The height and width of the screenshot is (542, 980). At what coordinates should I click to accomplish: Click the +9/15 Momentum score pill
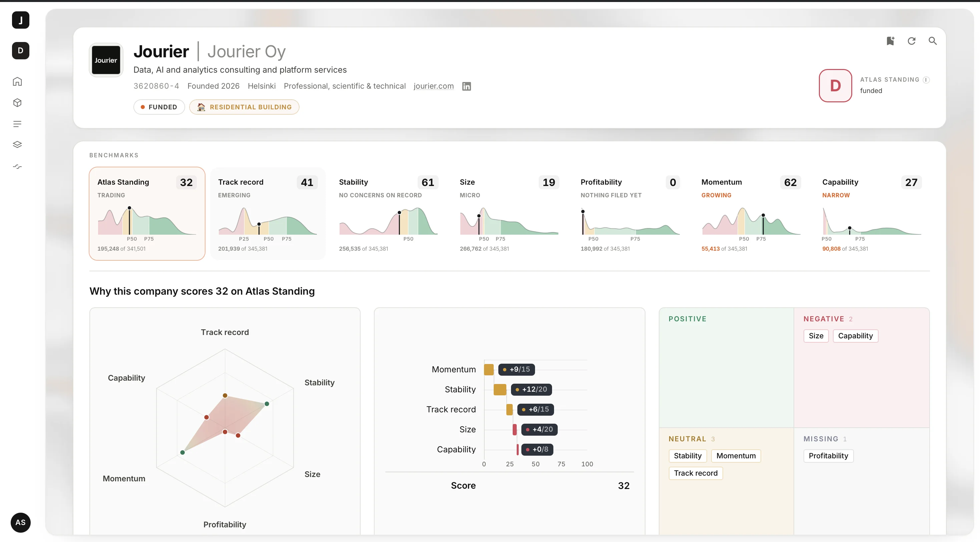pos(516,369)
